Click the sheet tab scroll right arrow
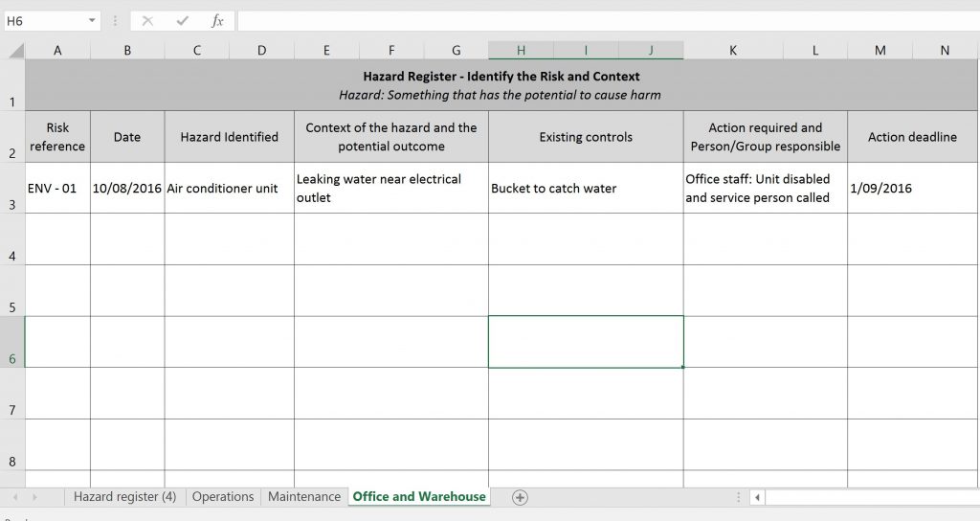 pyautogui.click(x=35, y=497)
